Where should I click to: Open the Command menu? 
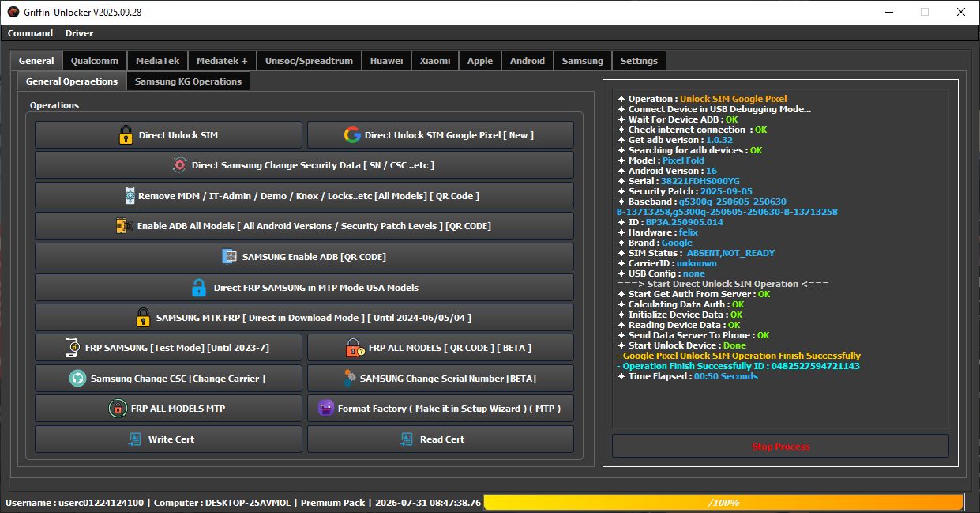tap(30, 33)
